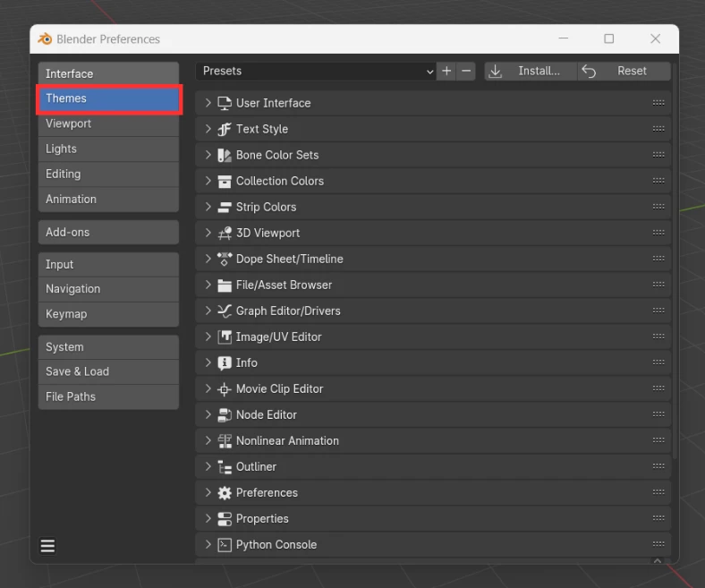Image resolution: width=705 pixels, height=588 pixels.
Task: Click the Movie Clip Editor label
Action: (280, 388)
